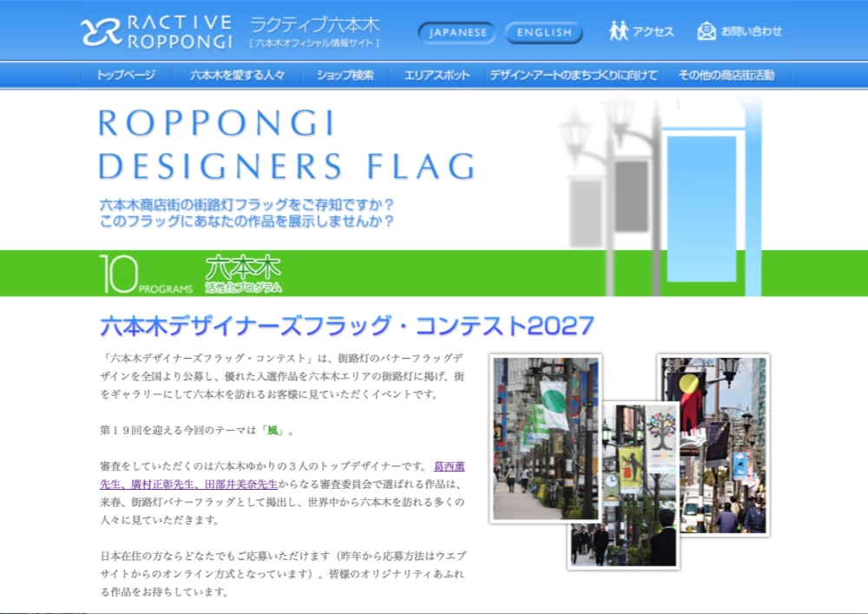Image resolution: width=868 pixels, height=614 pixels.
Task: Click the text 六本木商店街の街路灯フラッグをご存知ですか？
Action: click(x=247, y=204)
